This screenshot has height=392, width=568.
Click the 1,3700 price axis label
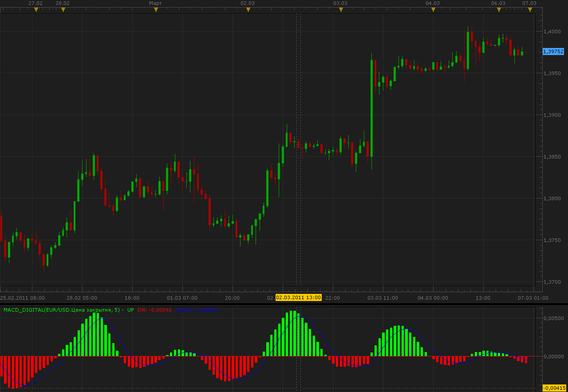553,282
